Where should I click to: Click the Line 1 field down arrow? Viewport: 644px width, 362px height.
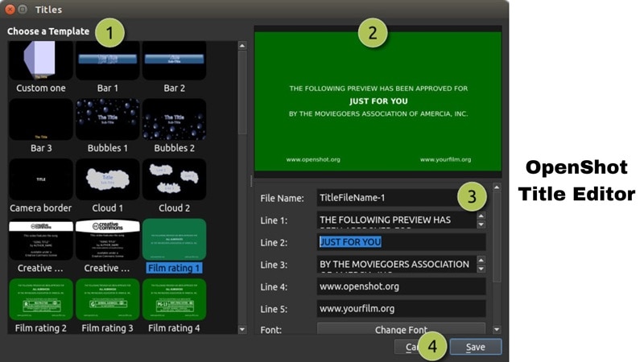tap(481, 224)
